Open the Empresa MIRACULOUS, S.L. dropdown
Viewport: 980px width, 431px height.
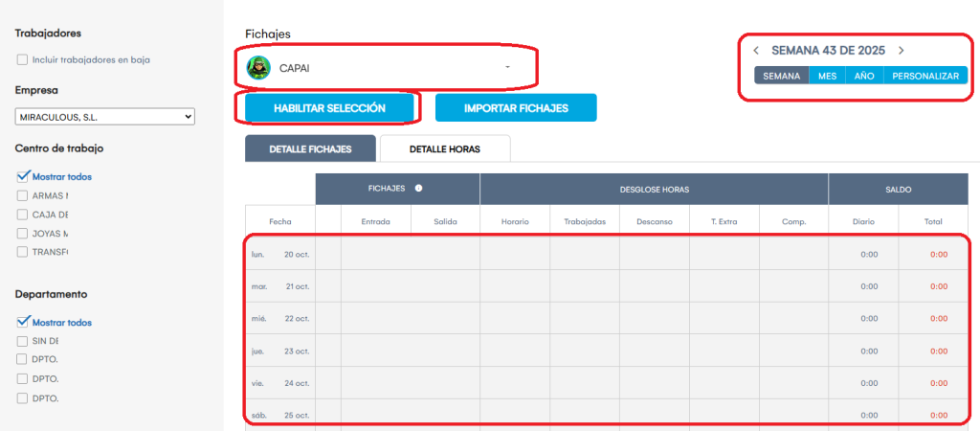(x=105, y=116)
